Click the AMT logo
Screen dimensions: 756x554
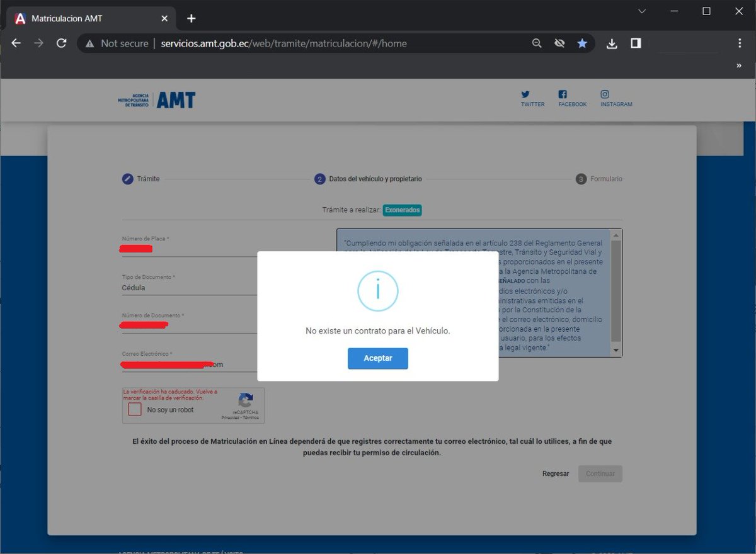tap(157, 100)
